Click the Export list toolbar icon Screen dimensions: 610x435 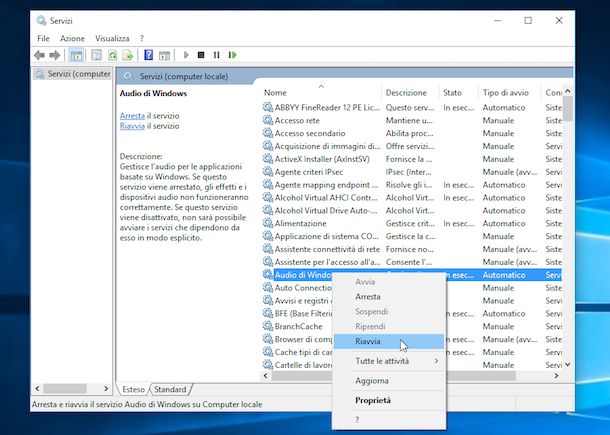tap(128, 55)
